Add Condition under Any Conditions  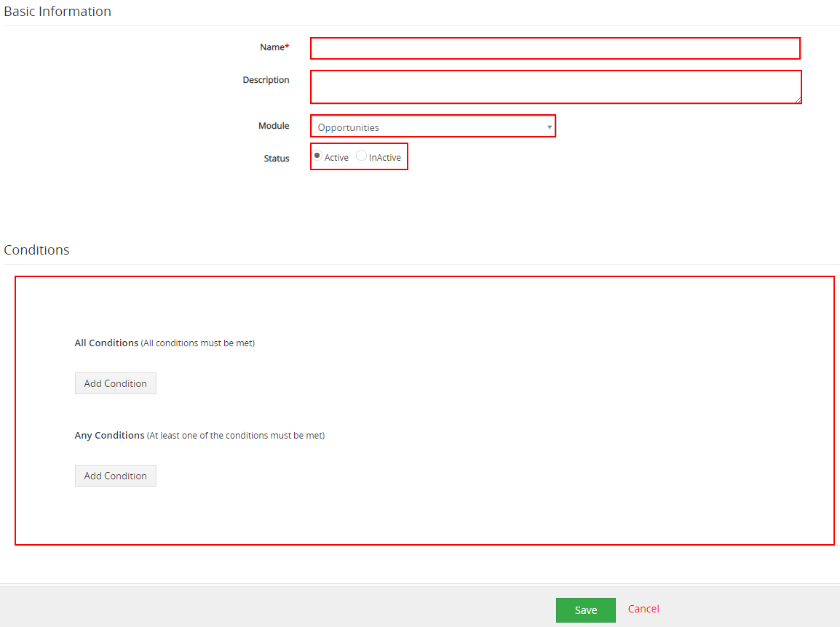(x=115, y=476)
